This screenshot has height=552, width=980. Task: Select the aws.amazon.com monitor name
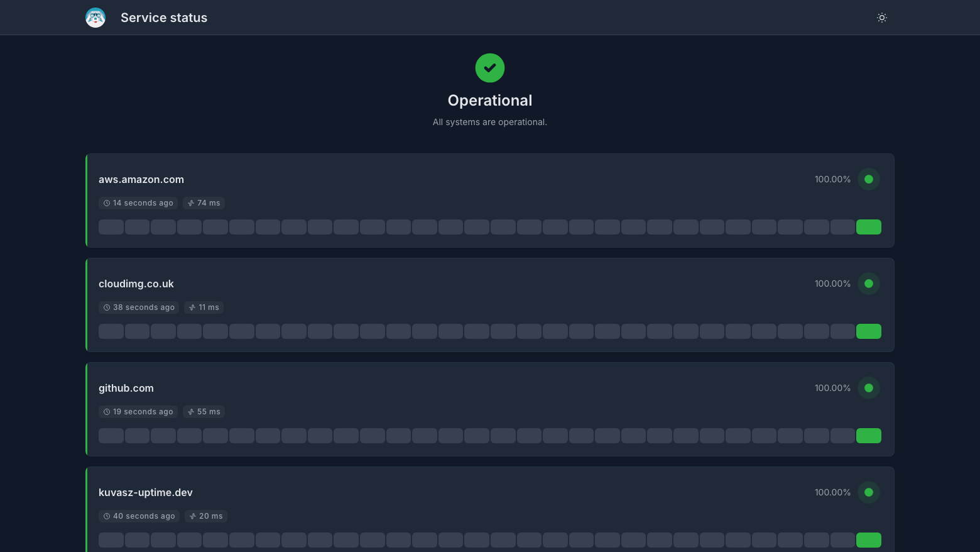coord(141,179)
